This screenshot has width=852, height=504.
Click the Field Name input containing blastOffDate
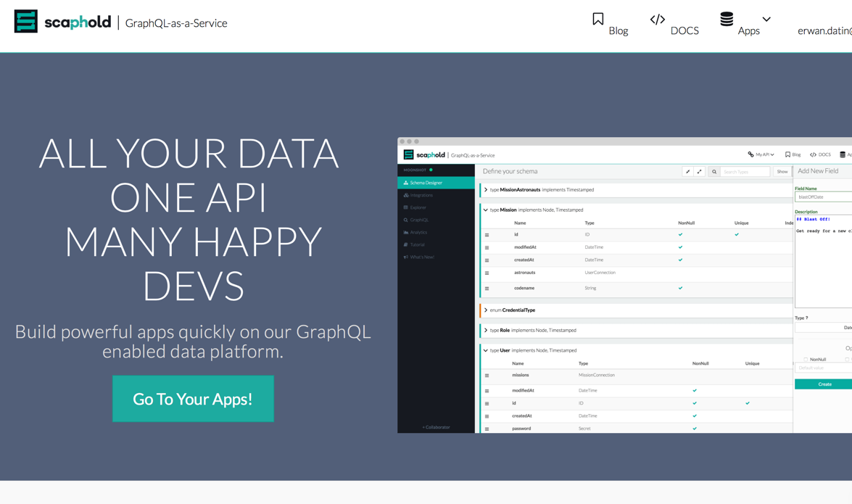pyautogui.click(x=823, y=197)
